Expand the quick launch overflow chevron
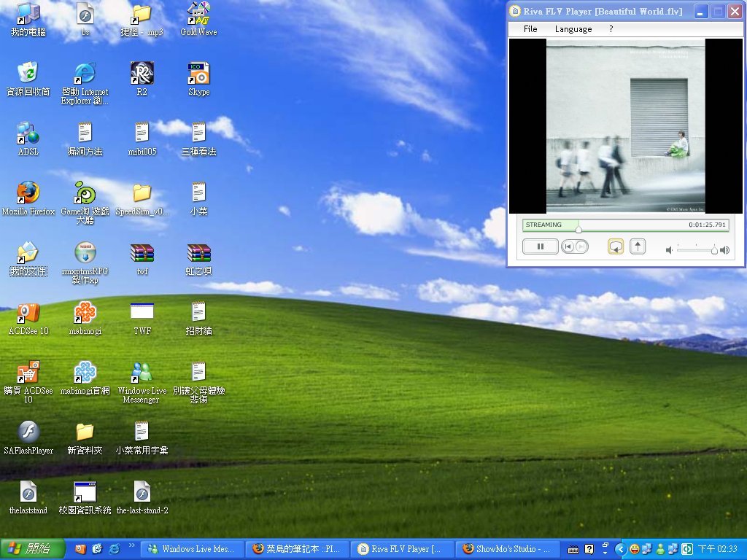 (132, 545)
